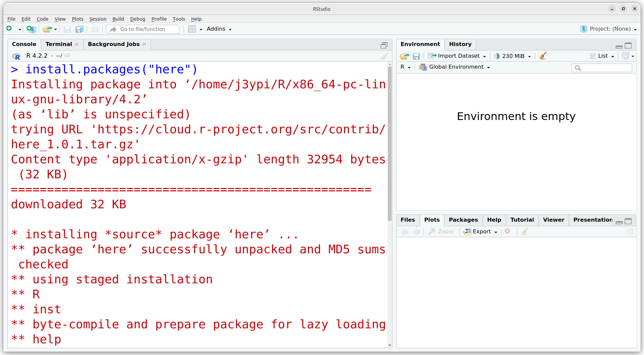Close the Terminal tab

click(x=77, y=44)
